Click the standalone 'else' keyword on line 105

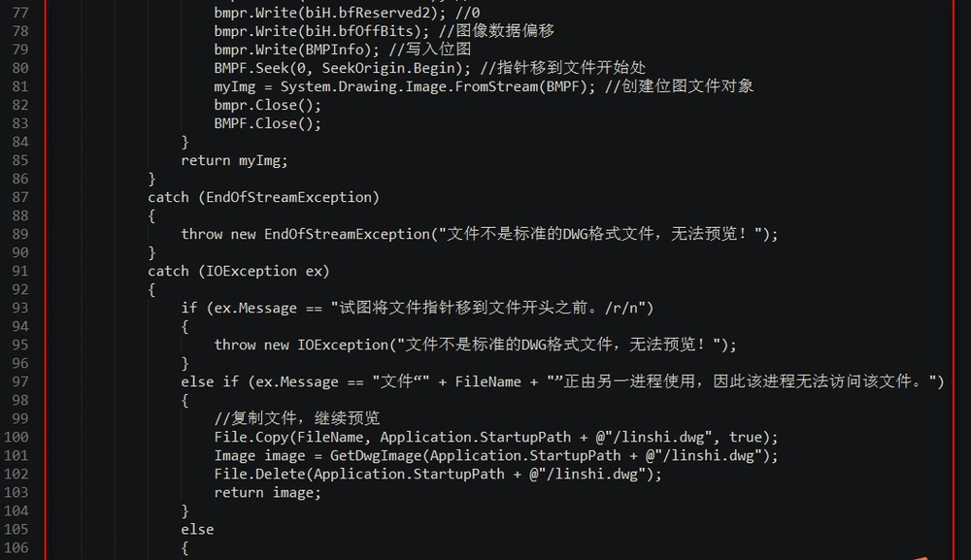[197, 529]
